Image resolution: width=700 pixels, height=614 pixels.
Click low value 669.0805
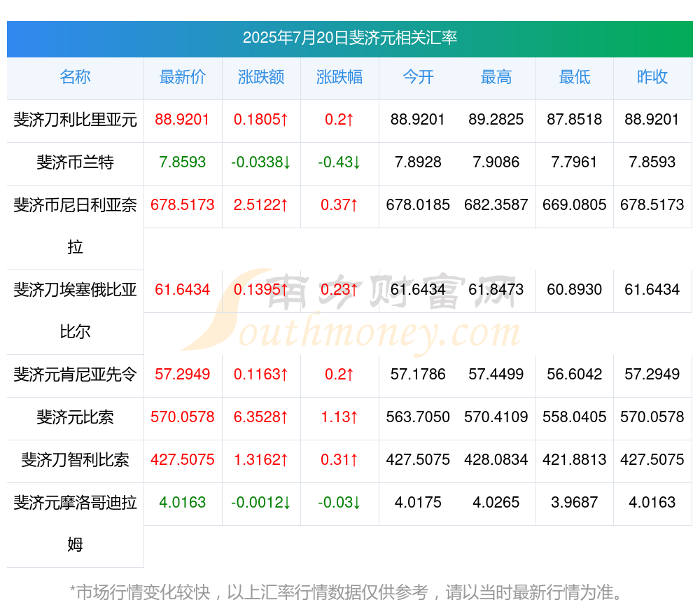tap(575, 204)
